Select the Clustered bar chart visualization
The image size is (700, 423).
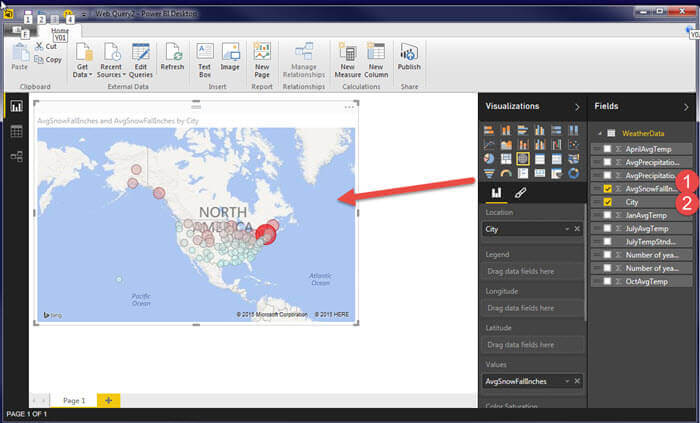(x=523, y=130)
